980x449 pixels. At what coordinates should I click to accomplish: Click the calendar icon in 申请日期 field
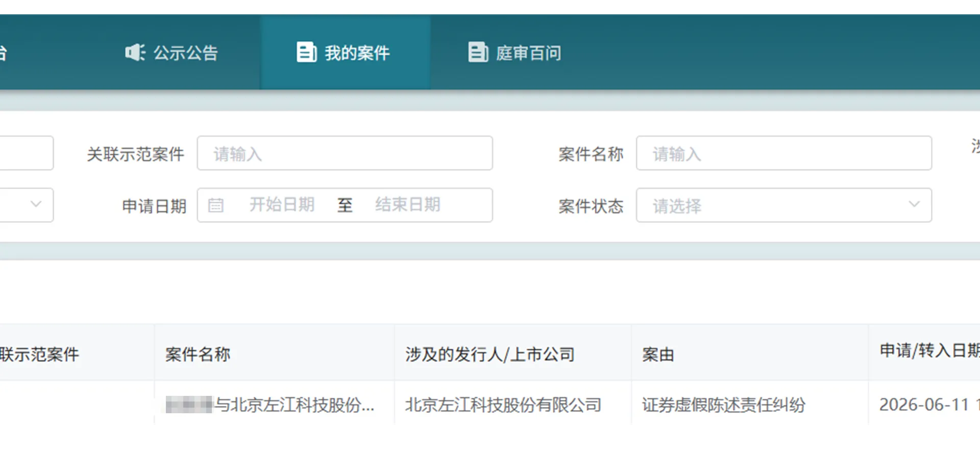click(216, 205)
